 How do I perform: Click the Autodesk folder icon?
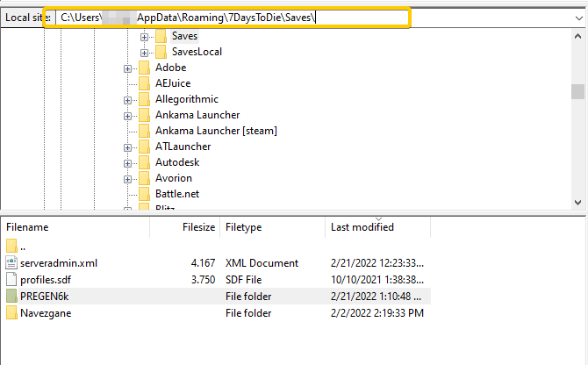144,162
